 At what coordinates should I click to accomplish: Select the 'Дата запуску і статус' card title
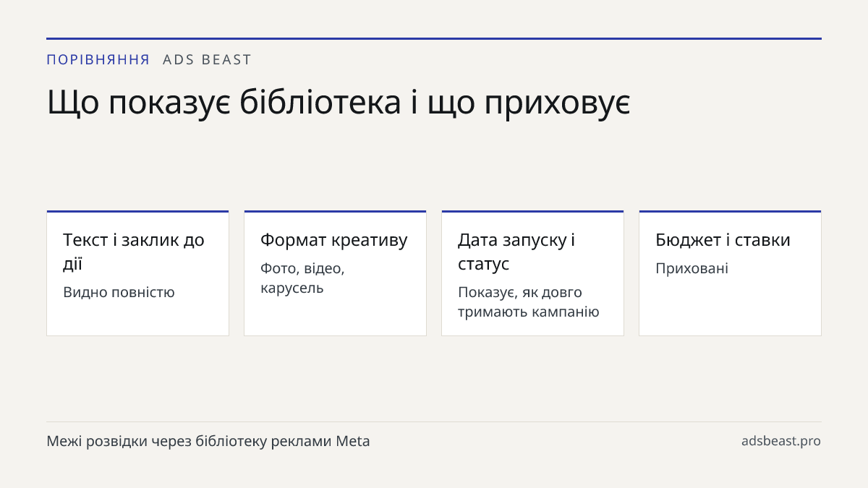tap(516, 252)
